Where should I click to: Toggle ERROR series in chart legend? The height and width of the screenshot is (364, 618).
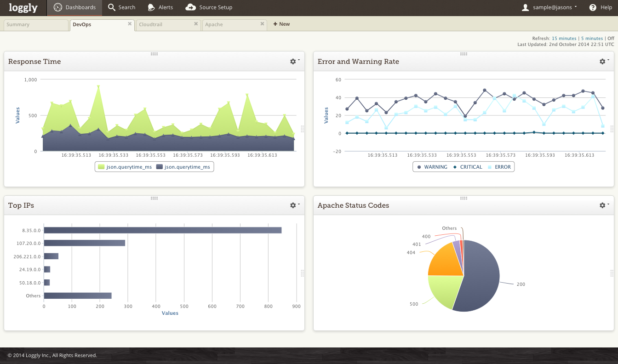point(499,167)
